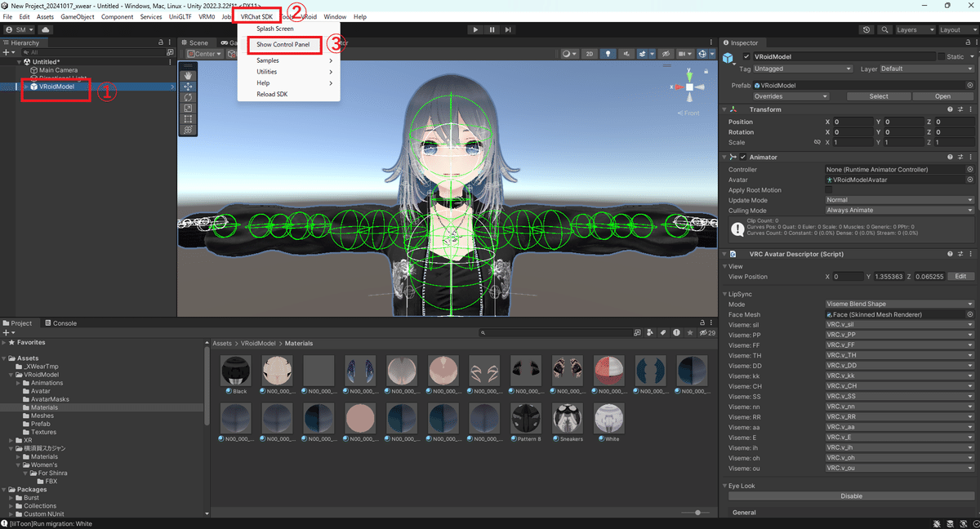Viewport: 980px width, 529px height.
Task: Click Transform component help icon
Action: click(x=950, y=109)
